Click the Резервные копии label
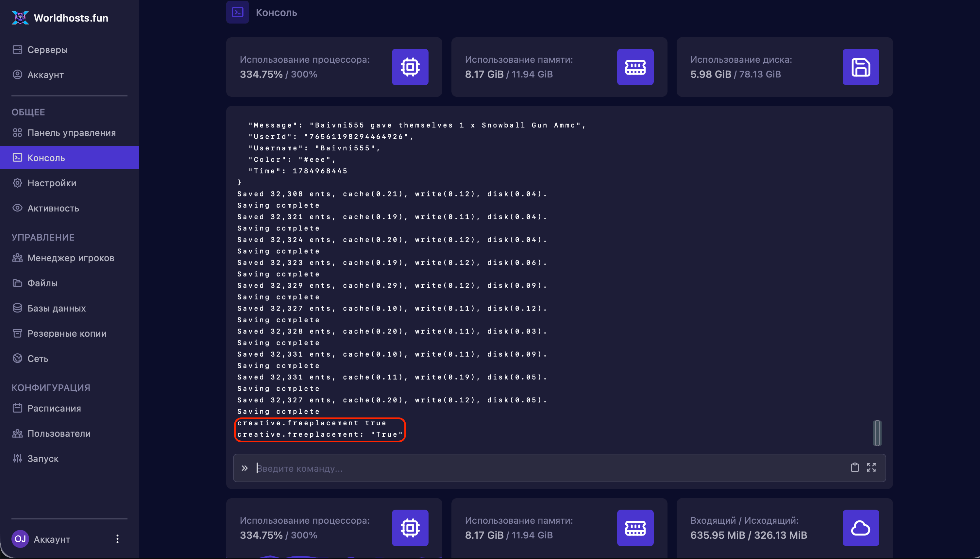This screenshot has width=980, height=559. tap(67, 333)
